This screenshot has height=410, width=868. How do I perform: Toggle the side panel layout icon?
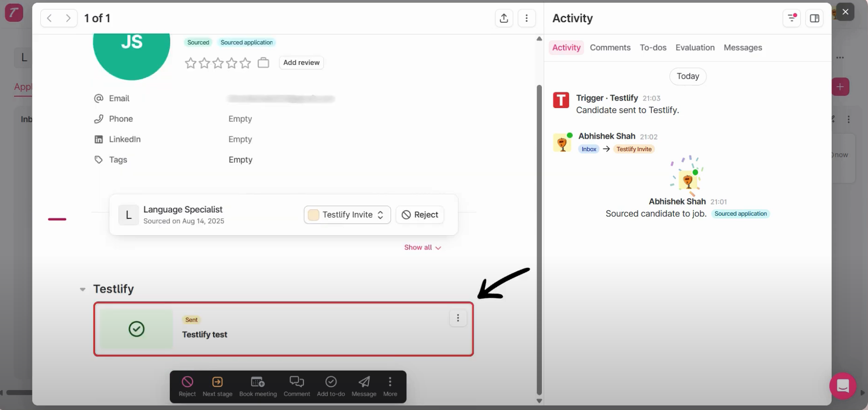815,18
